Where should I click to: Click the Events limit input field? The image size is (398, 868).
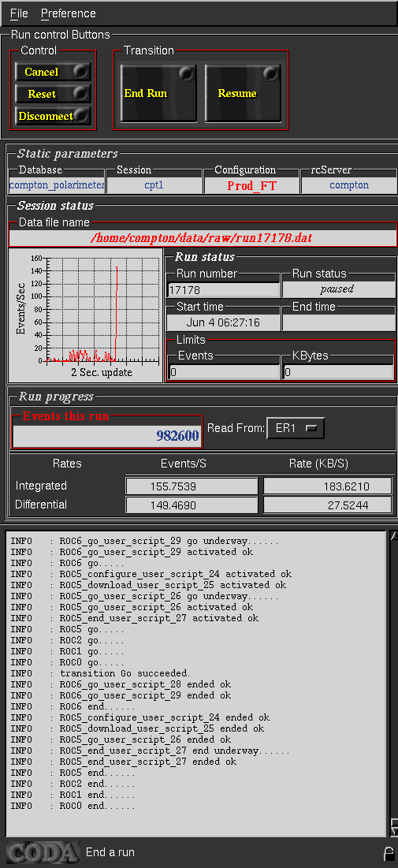(x=224, y=372)
